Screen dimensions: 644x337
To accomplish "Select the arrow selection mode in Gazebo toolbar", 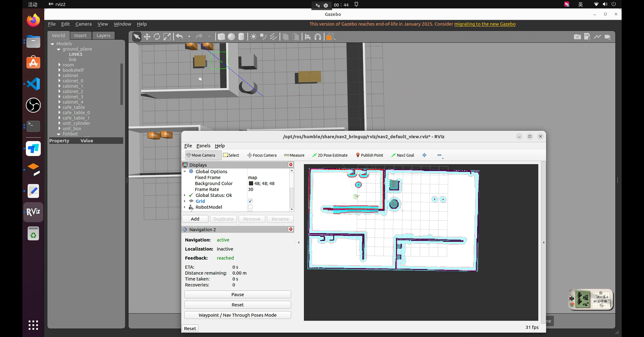I will [x=137, y=37].
